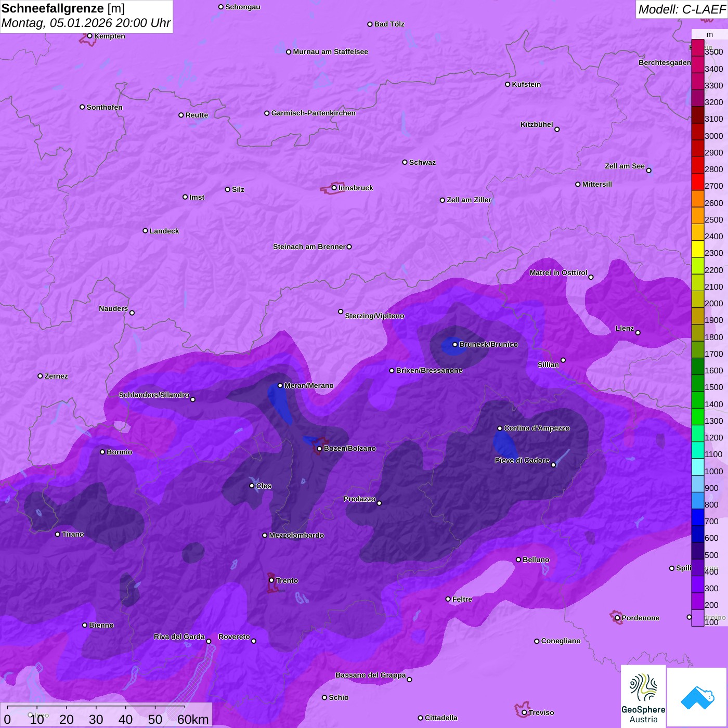
Task: Click the bright red 2700 m legend swatch
Action: point(698,183)
